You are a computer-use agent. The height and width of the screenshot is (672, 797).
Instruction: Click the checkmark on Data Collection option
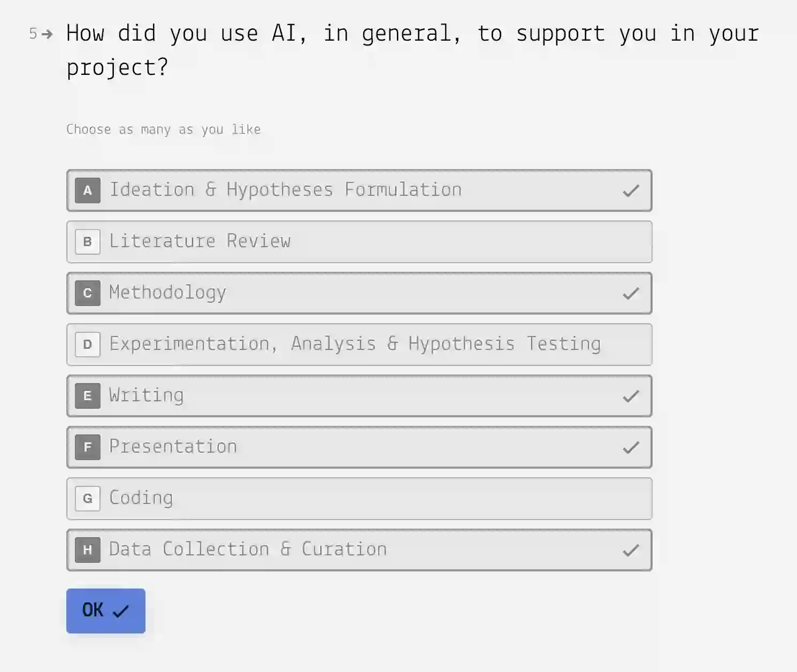click(x=631, y=551)
